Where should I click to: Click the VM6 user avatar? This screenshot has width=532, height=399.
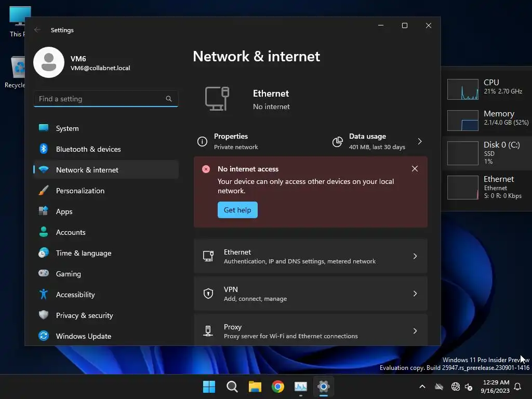[49, 62]
